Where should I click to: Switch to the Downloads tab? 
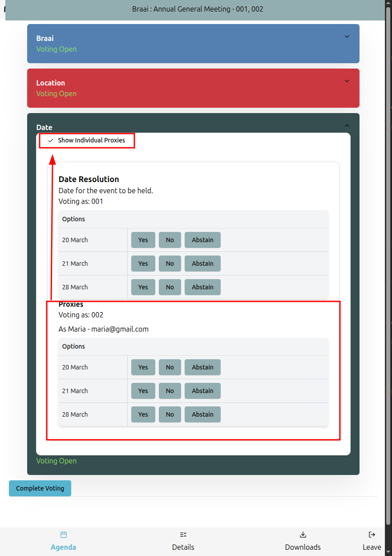click(x=303, y=547)
